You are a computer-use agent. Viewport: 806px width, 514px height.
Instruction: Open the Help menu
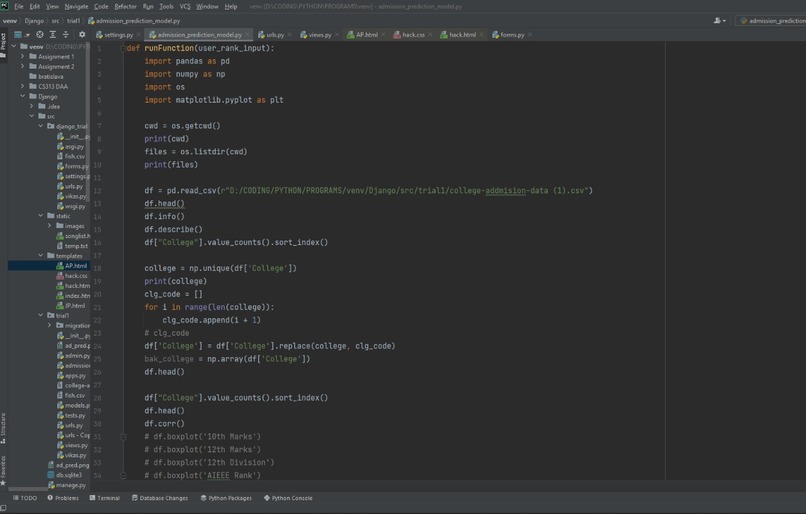tap(231, 7)
